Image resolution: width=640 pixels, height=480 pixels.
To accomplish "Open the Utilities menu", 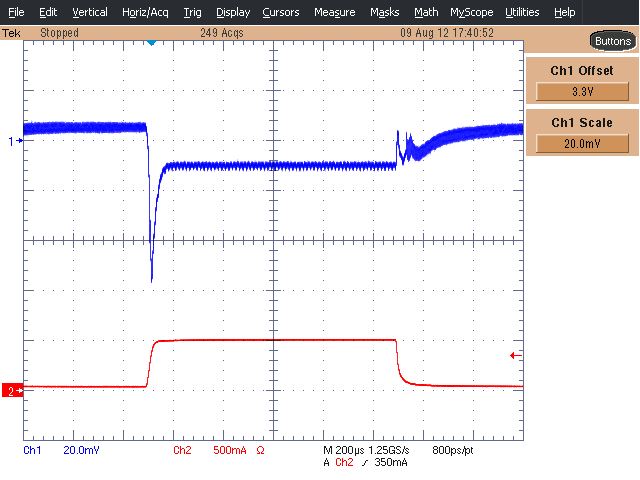I will coord(522,12).
